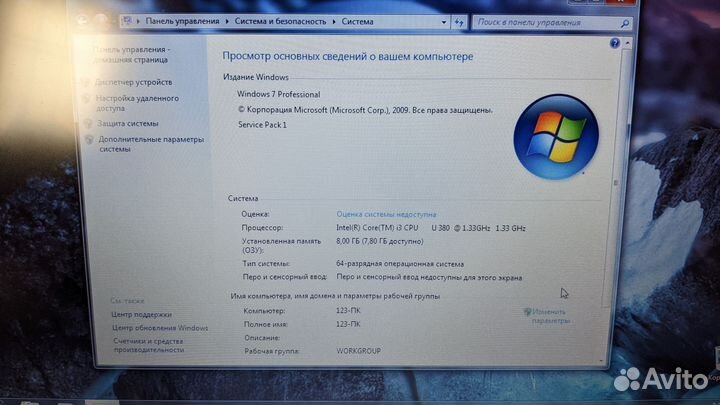Click the Система breadcrumb segment
The image size is (720, 405).
click(357, 22)
